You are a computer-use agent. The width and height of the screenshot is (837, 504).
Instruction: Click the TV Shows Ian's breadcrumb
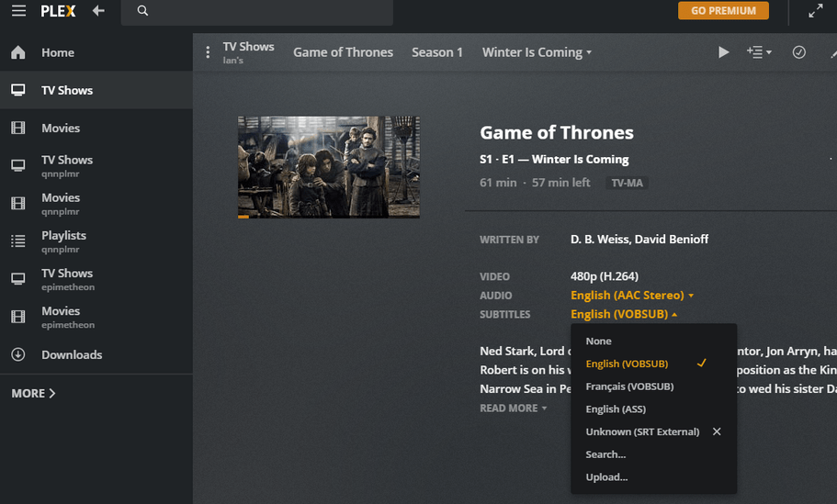click(248, 52)
